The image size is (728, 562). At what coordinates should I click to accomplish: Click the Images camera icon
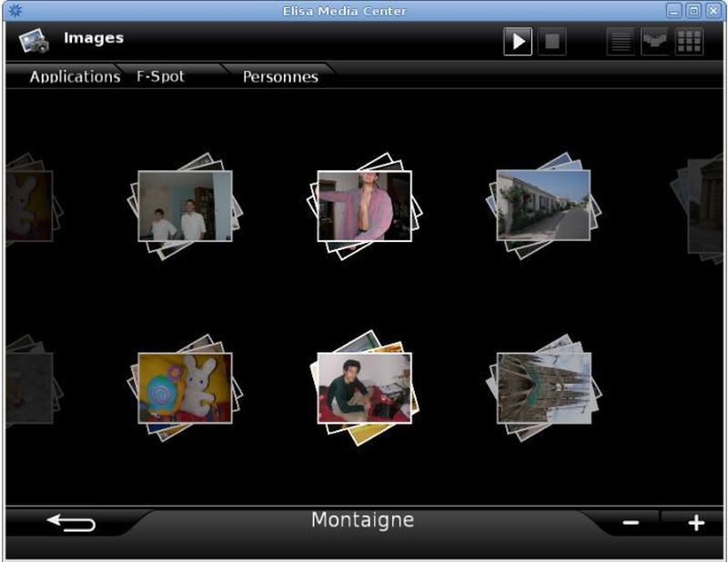tap(34, 41)
